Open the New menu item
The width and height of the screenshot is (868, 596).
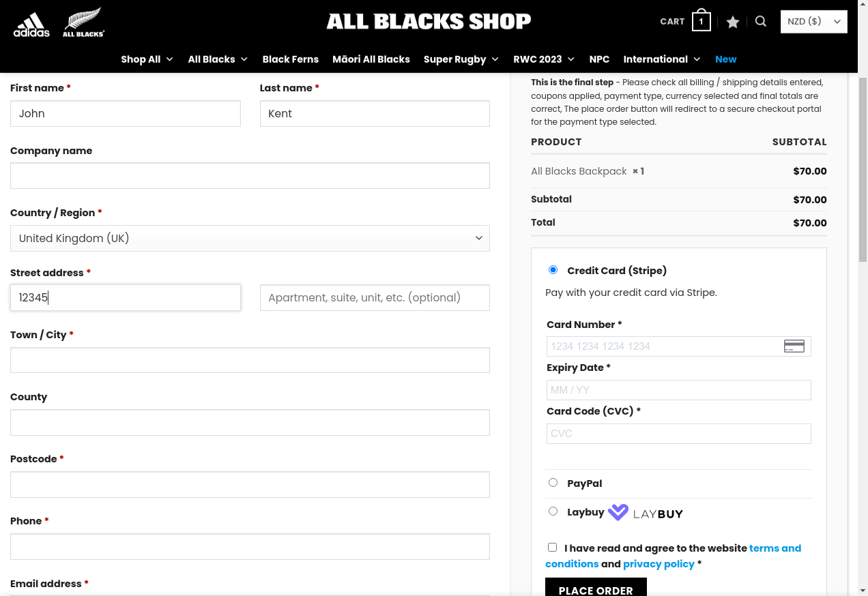pyautogui.click(x=726, y=59)
